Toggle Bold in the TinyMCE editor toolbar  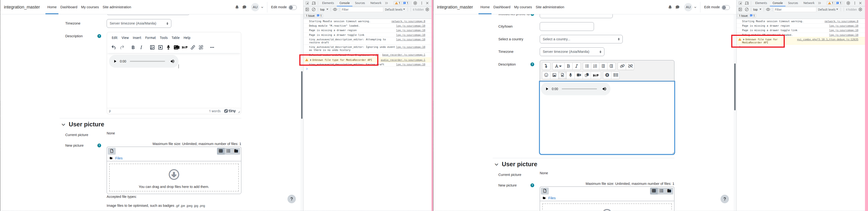[x=133, y=47]
